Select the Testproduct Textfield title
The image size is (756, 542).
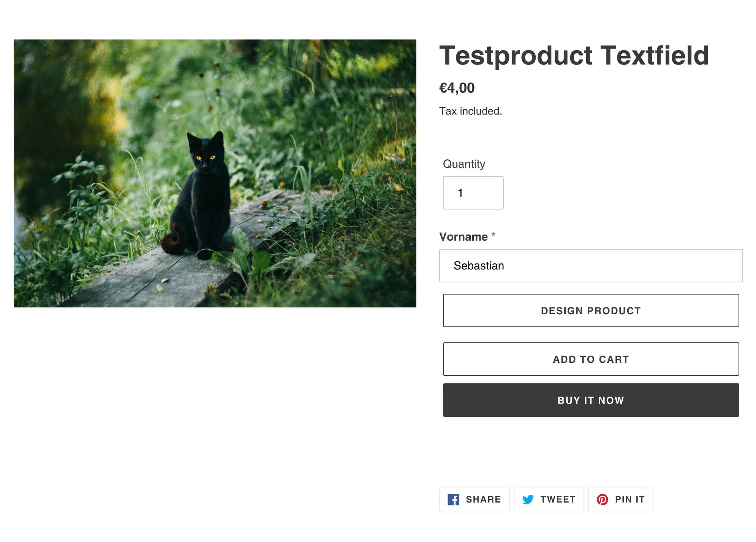coord(574,56)
